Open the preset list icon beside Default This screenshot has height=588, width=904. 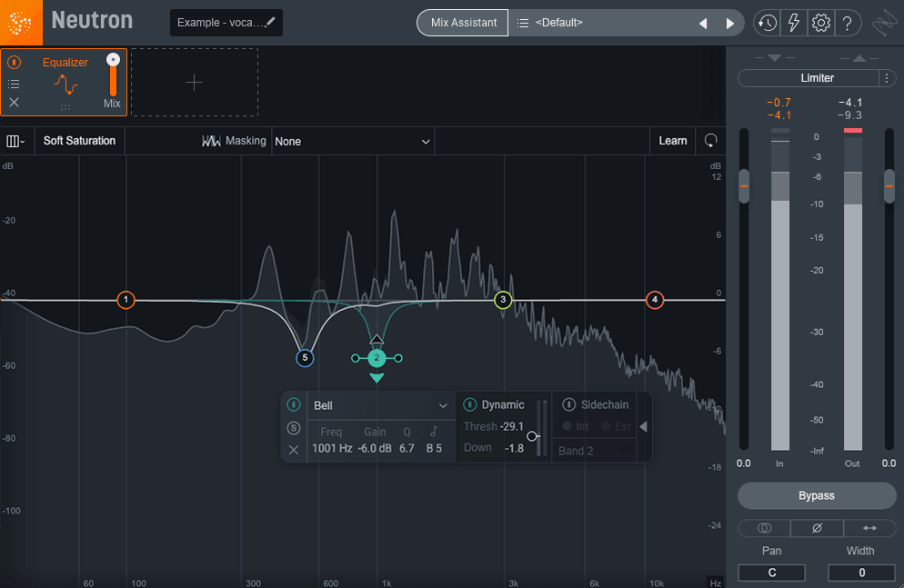pos(523,23)
